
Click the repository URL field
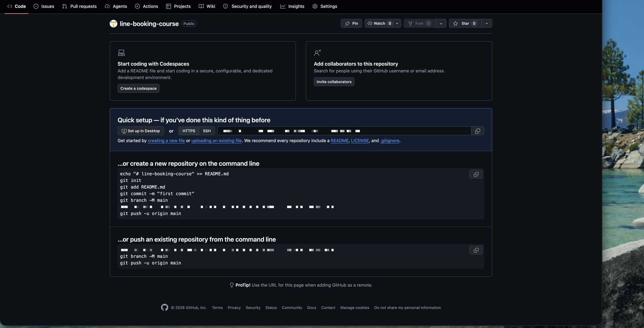coord(344,131)
